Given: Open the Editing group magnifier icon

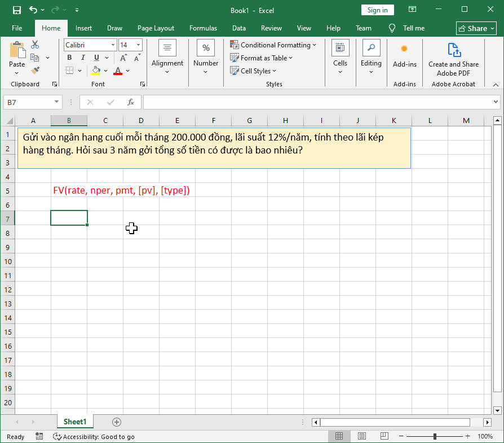Looking at the screenshot, I should pos(371,47).
